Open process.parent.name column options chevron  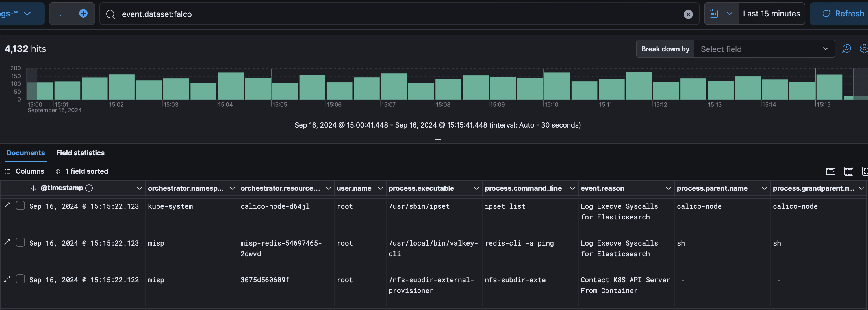[764, 188]
